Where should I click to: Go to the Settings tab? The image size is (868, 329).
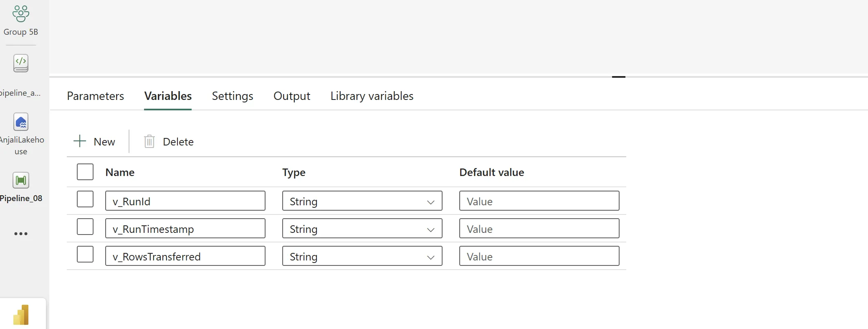pyautogui.click(x=233, y=96)
